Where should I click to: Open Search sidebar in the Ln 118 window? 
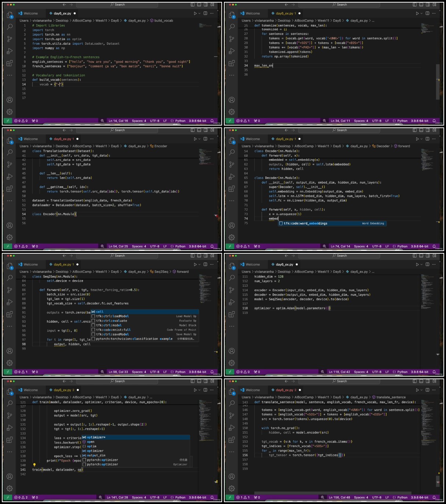tap(232, 278)
